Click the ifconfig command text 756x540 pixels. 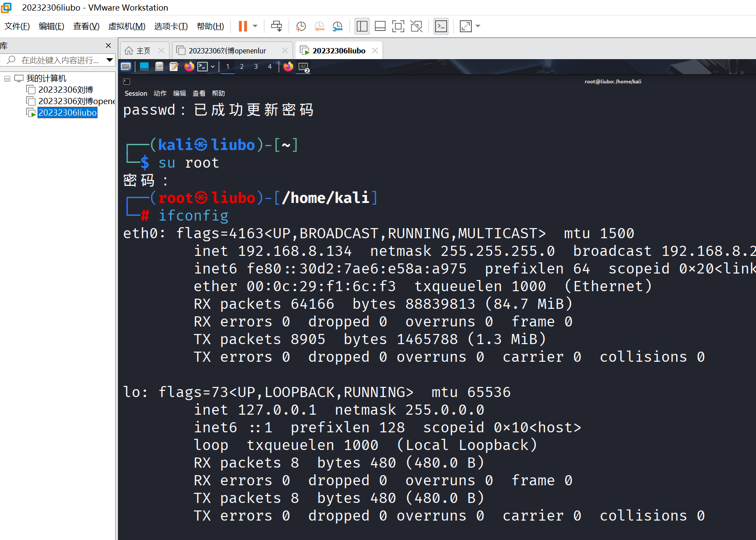click(x=193, y=216)
